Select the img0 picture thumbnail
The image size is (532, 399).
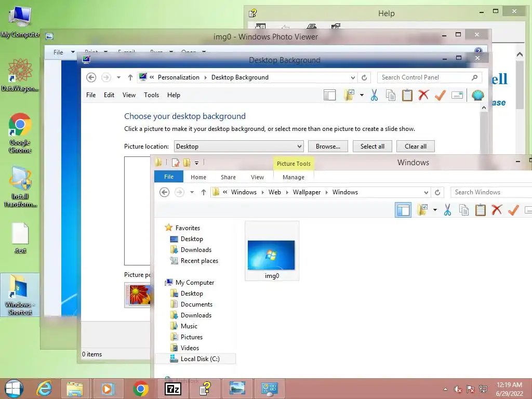[271, 251]
